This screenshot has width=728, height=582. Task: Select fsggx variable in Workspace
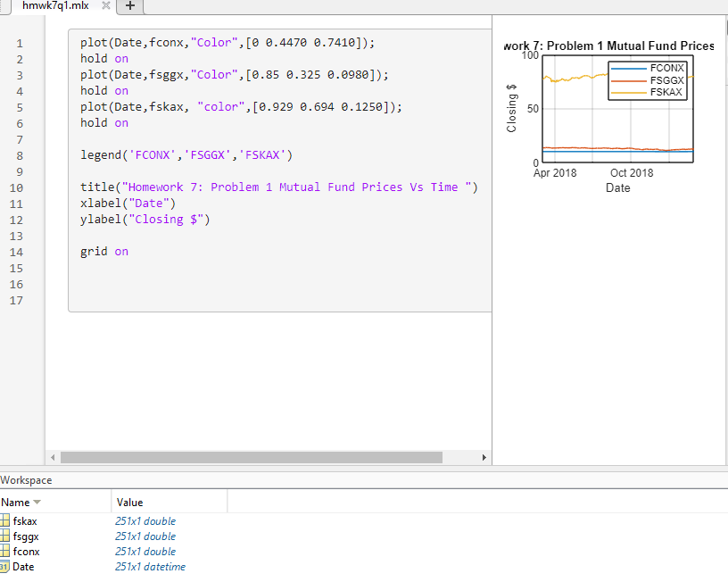pos(26,536)
